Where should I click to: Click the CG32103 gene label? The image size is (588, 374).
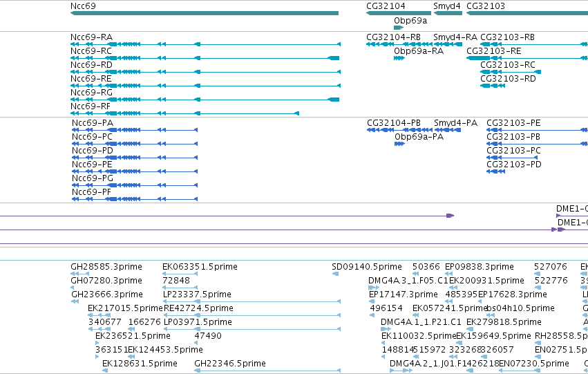(486, 6)
